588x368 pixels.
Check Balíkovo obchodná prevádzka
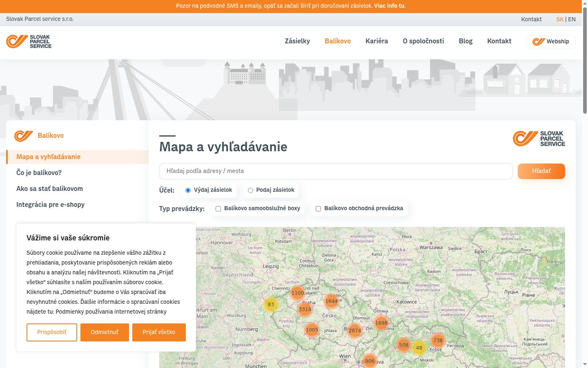318,209
